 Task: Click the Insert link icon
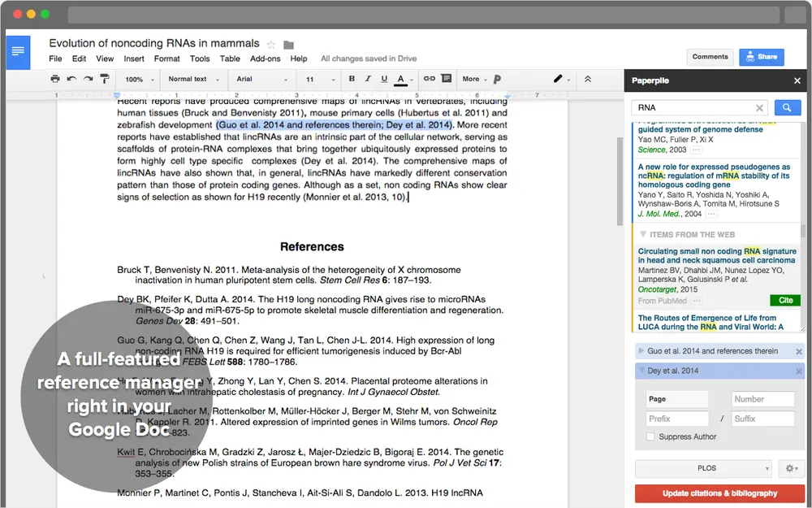click(x=430, y=79)
